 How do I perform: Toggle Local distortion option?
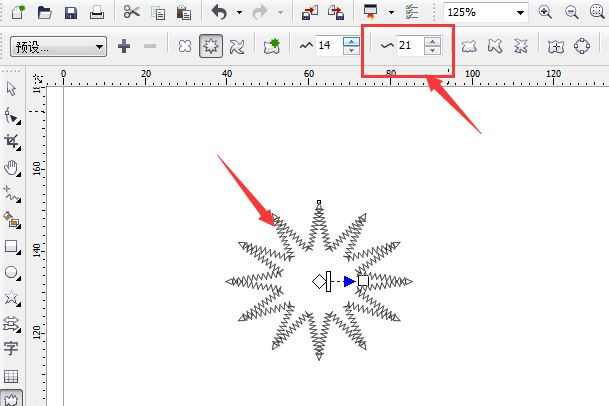click(x=521, y=46)
